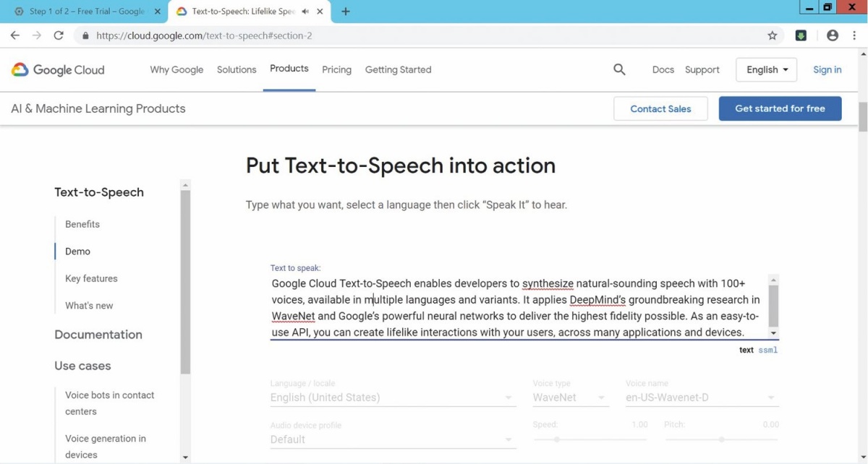Open the Documentation sidebar heading
The height and width of the screenshot is (464, 868).
tap(98, 335)
